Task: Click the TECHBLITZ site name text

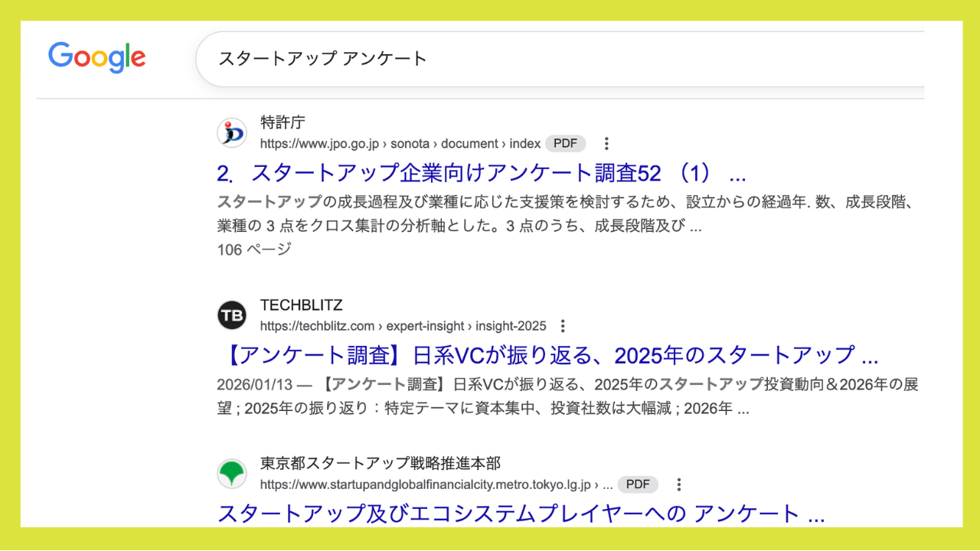Action: (301, 305)
